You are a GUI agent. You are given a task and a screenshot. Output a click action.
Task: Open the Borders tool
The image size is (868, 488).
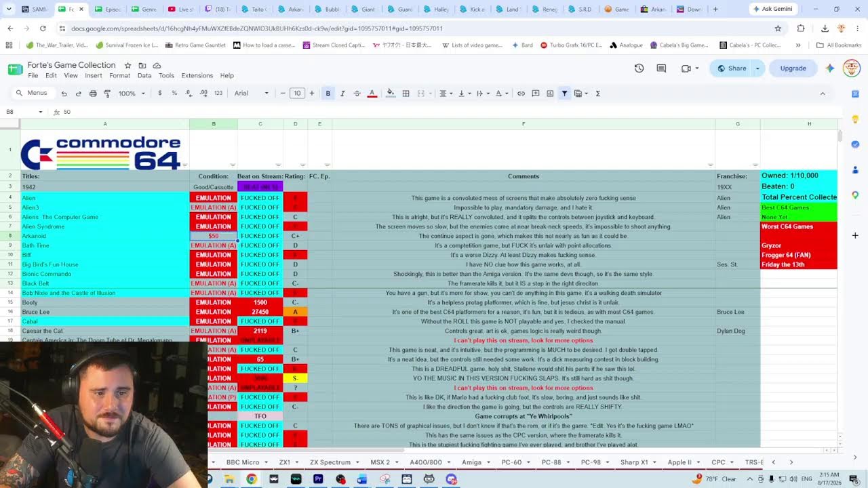click(406, 94)
